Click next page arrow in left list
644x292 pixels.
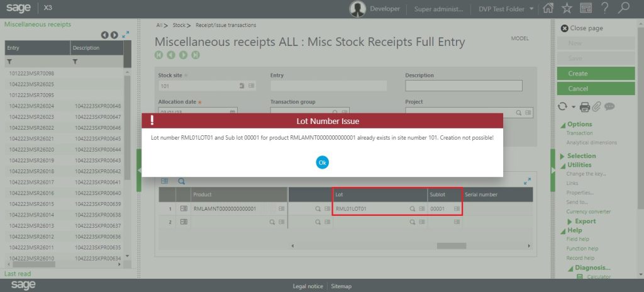[x=114, y=35]
